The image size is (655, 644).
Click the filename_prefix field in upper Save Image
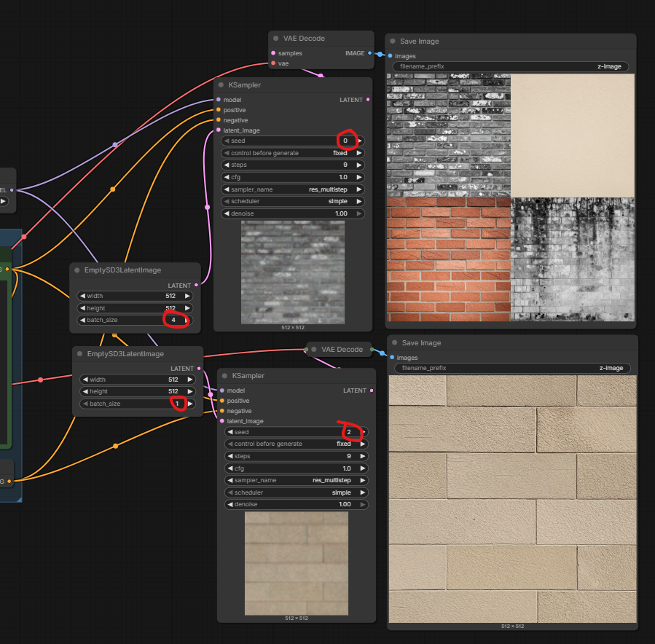click(510, 66)
